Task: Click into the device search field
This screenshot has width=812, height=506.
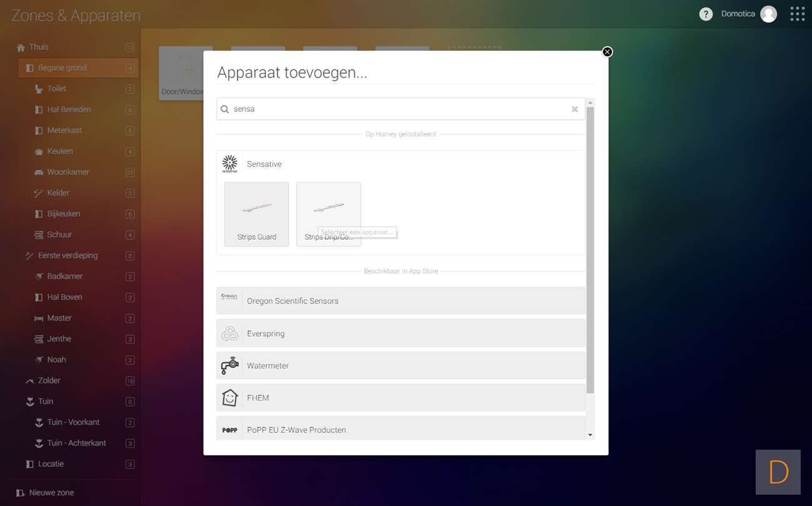Action: click(x=400, y=109)
